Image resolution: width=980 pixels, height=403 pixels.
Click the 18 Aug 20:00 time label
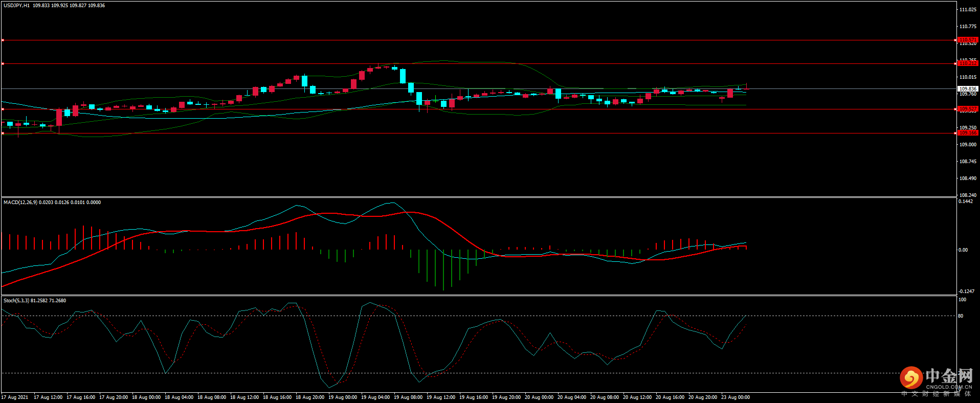coord(310,397)
